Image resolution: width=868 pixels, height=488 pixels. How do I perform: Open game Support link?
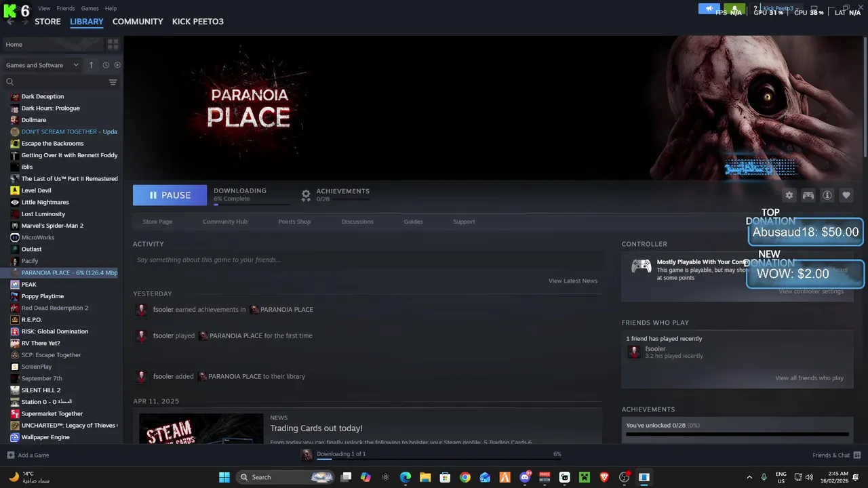pyautogui.click(x=464, y=222)
